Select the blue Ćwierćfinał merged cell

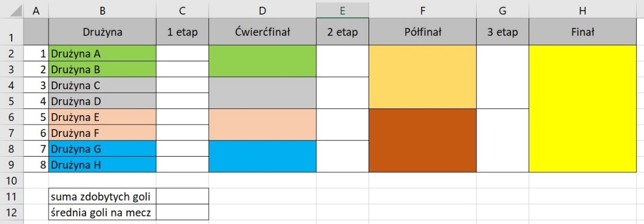pyautogui.click(x=262, y=156)
